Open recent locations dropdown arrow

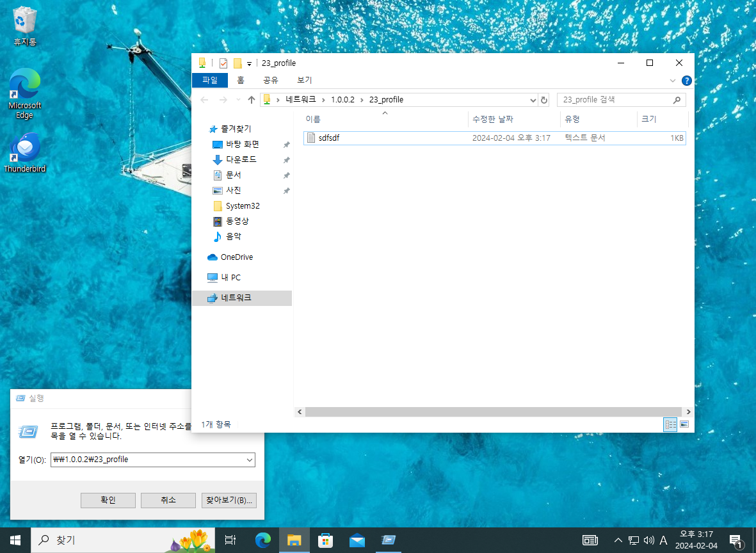point(238,100)
